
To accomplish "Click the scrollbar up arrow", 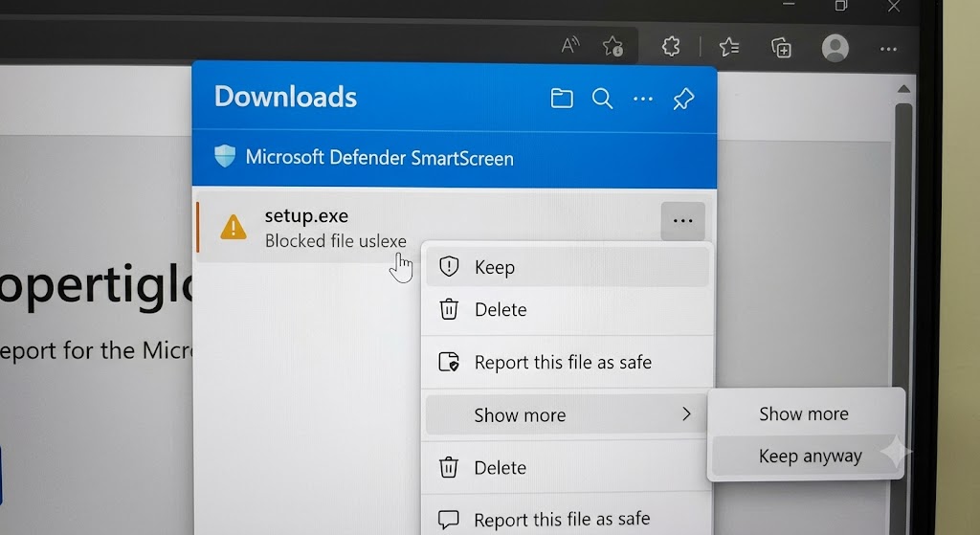I will pyautogui.click(x=903, y=89).
